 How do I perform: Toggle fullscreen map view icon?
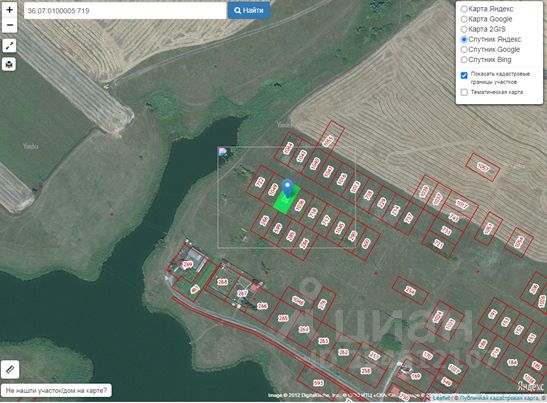click(x=9, y=45)
